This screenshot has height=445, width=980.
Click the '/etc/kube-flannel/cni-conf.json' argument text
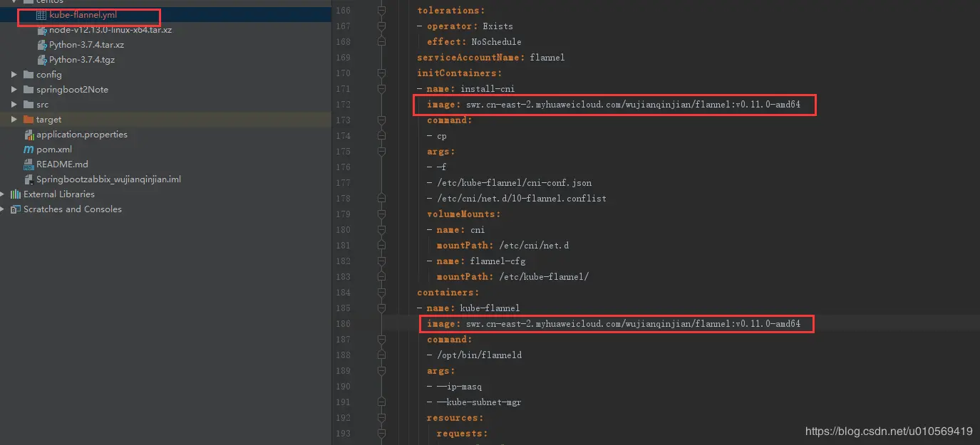click(x=514, y=183)
